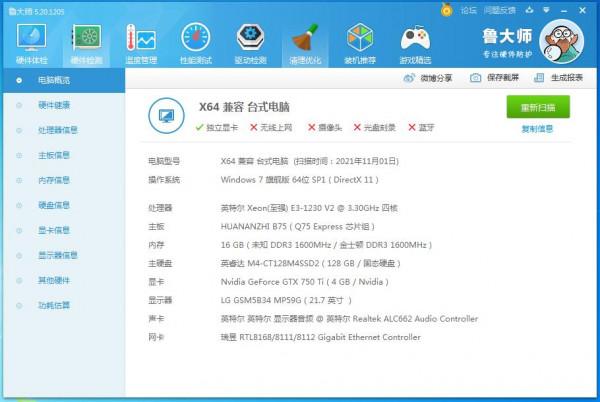Open the 装机推荐 cube icon
The width and height of the screenshot is (600, 402).
click(x=360, y=44)
